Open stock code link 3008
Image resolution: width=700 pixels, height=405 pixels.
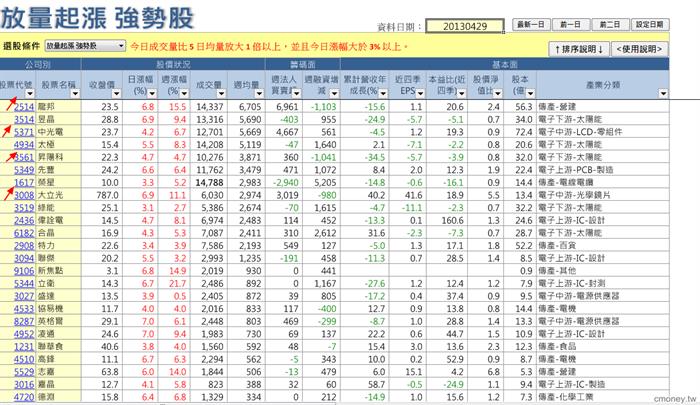coord(24,195)
